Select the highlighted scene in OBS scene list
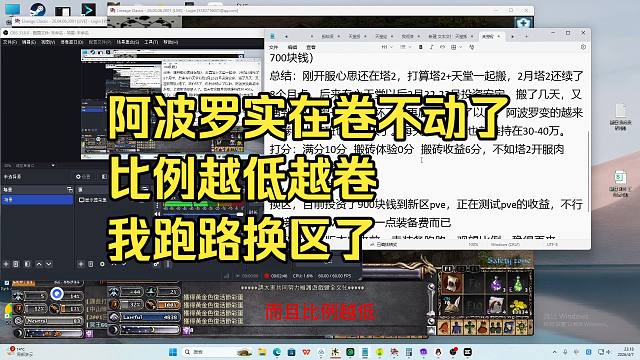The width and height of the screenshot is (640, 360). point(37,200)
